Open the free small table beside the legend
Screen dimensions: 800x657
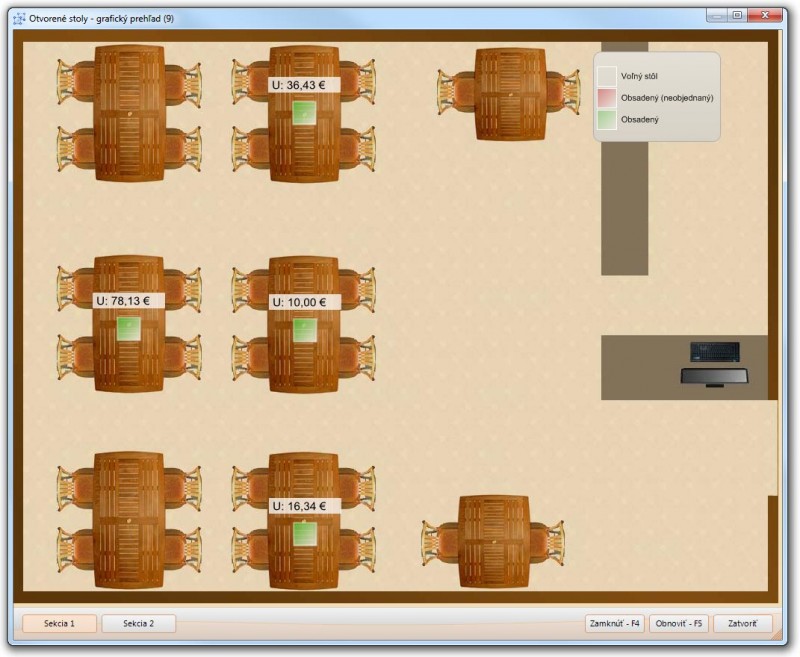coord(510,93)
